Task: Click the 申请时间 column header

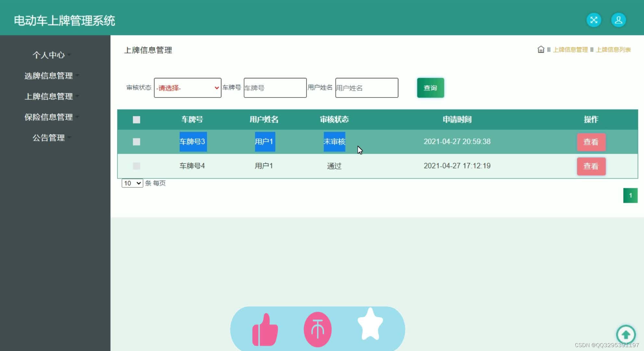Action: (457, 120)
